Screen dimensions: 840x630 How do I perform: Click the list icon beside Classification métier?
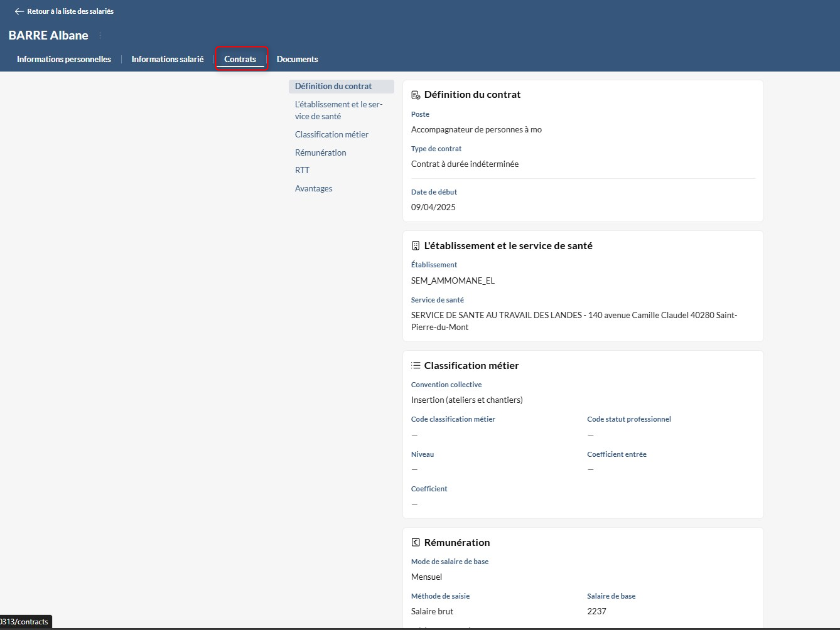(416, 366)
